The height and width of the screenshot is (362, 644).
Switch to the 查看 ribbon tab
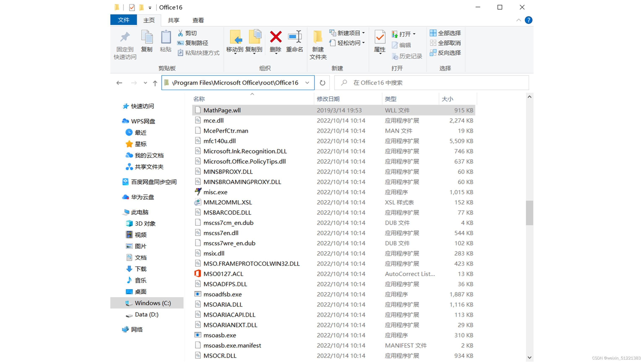[198, 20]
